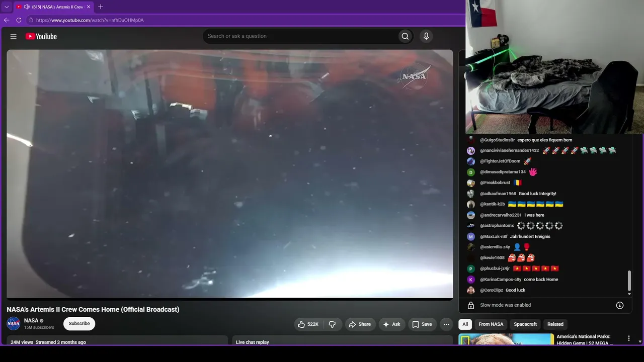Save the video to a playlist
The width and height of the screenshot is (644, 362).
pos(422,324)
